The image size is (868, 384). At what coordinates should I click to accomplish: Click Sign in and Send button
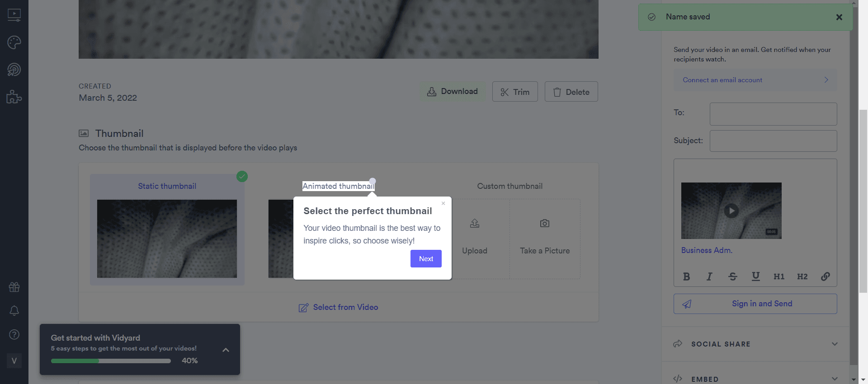coord(755,304)
